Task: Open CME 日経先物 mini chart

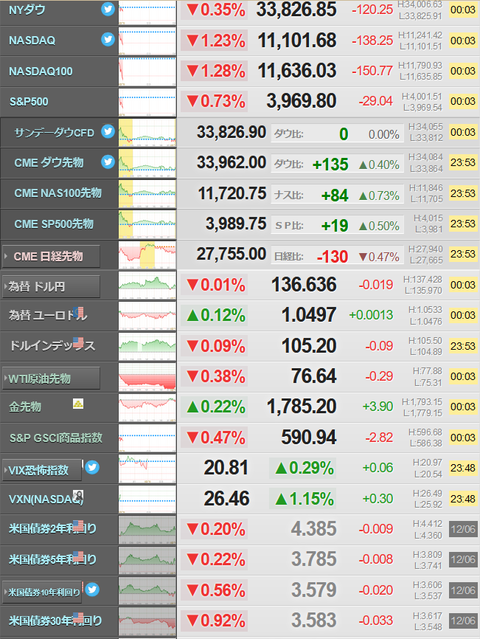Action: coord(148,255)
